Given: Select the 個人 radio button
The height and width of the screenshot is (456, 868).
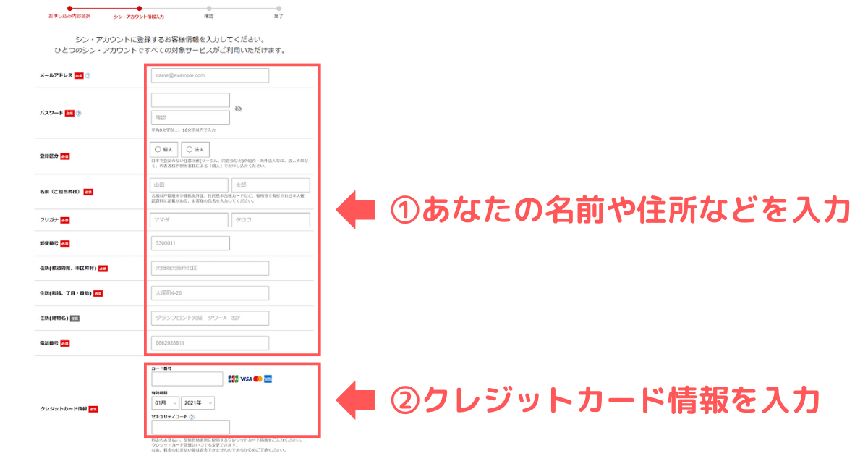Looking at the screenshot, I should coord(158,149).
